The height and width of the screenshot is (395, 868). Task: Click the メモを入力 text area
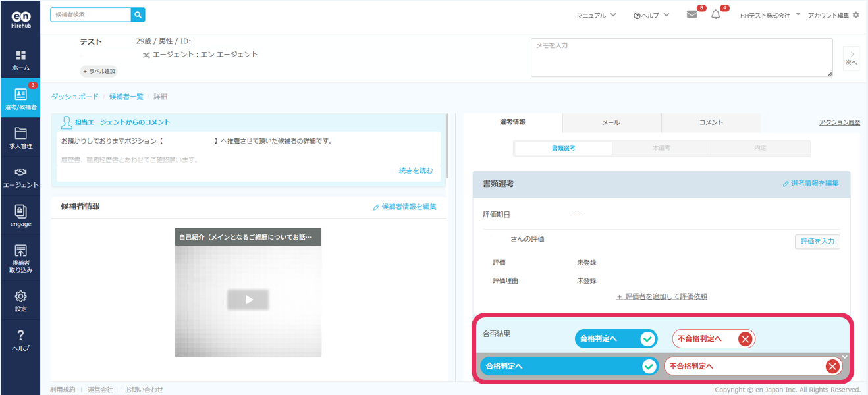(x=681, y=58)
